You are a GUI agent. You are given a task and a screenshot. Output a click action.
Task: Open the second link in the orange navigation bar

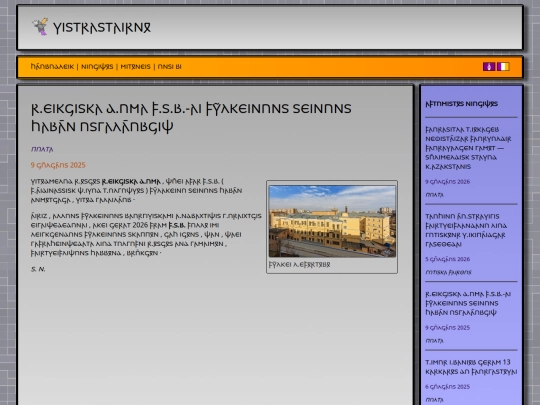pos(97,67)
